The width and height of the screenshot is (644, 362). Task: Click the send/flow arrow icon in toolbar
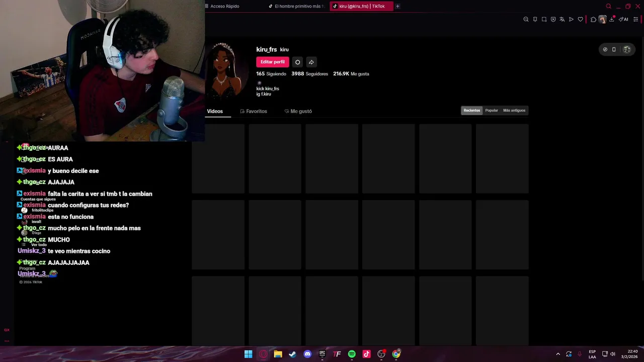click(x=571, y=20)
